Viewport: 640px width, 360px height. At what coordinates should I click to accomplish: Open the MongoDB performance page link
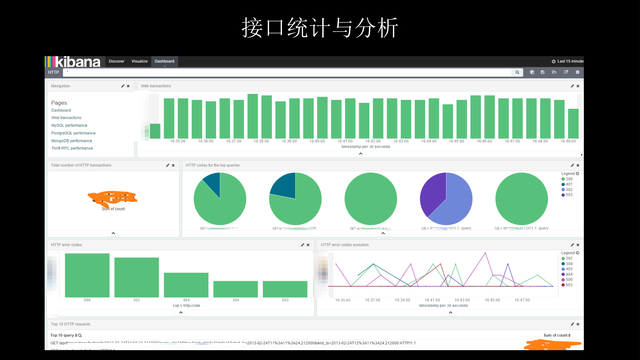pos(71,141)
